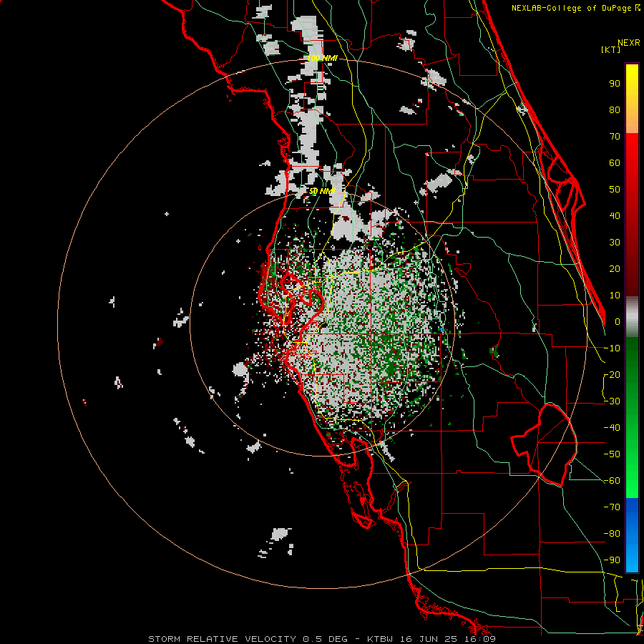
Task: Click the 100 NMI range ring label
Action: click(x=322, y=58)
